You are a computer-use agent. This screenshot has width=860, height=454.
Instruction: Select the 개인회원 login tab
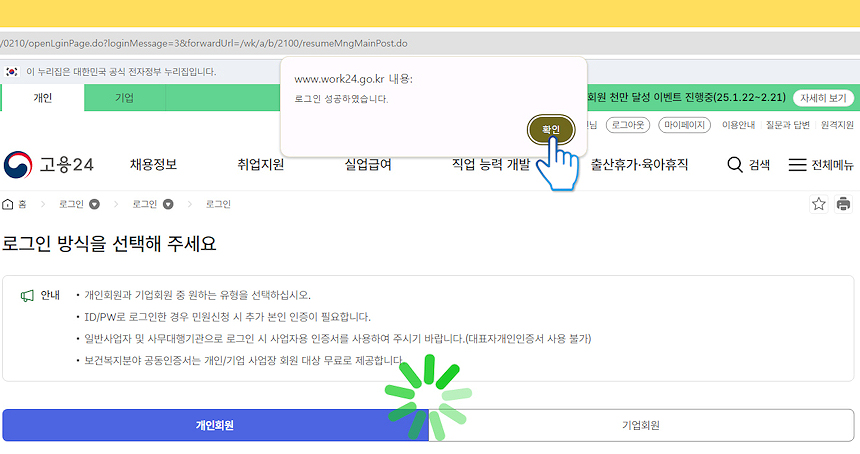[x=215, y=425]
